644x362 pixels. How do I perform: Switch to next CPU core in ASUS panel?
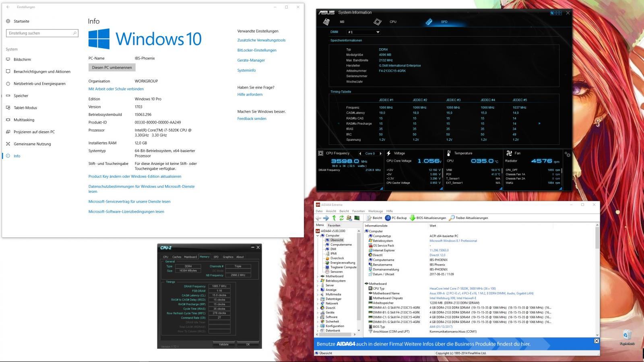(x=380, y=153)
